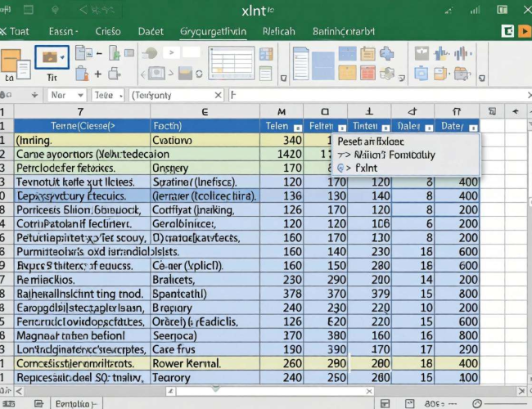Click the zoom slider in status bar
The image size is (532, 409).
pyautogui.click(x=507, y=404)
